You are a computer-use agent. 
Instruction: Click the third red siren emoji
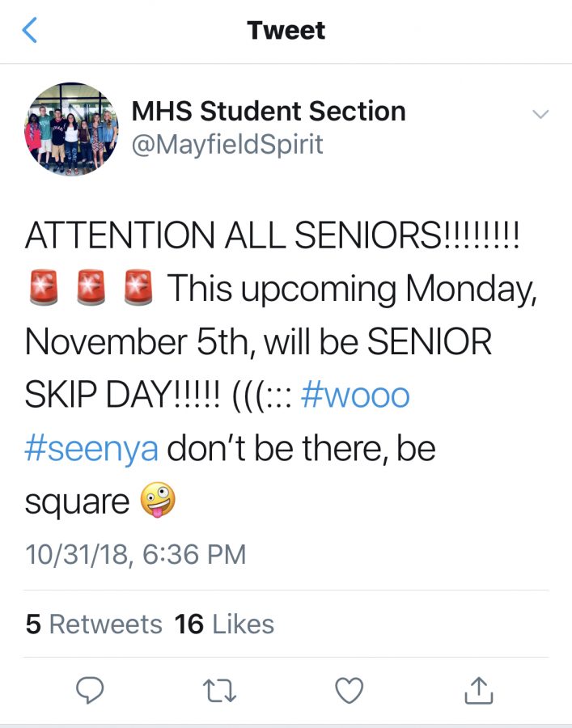pyautogui.click(x=138, y=287)
